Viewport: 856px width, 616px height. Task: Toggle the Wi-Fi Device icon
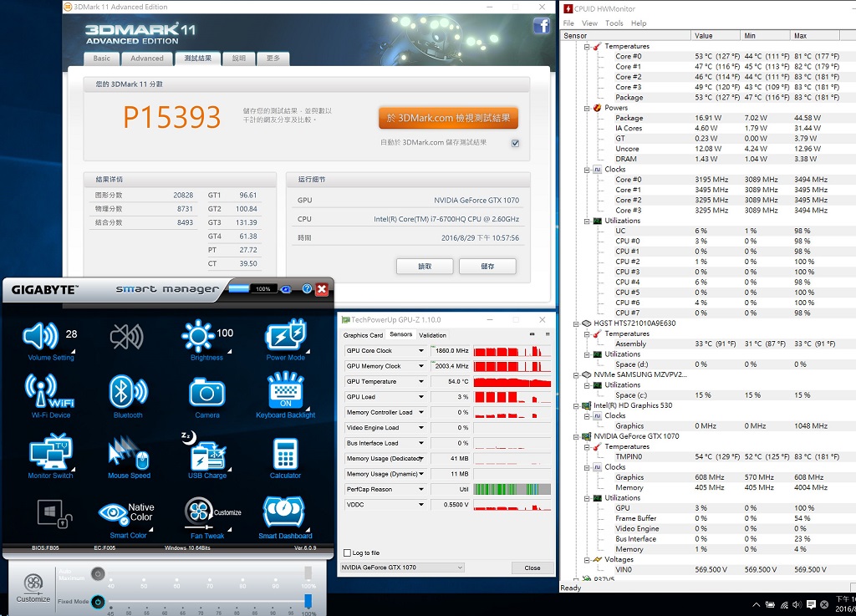pyautogui.click(x=49, y=391)
